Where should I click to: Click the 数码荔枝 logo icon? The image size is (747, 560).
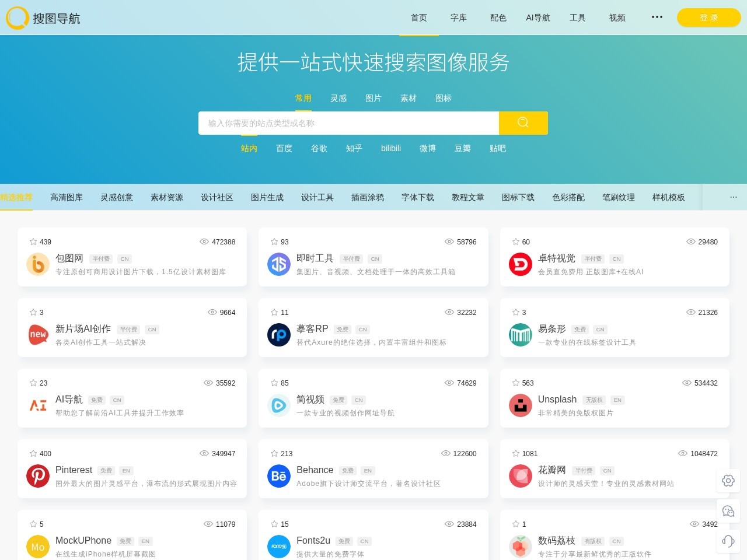point(521,547)
